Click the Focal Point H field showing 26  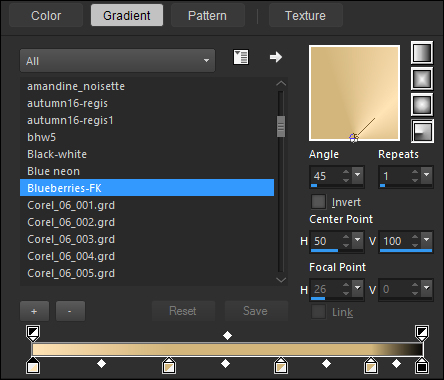326,289
